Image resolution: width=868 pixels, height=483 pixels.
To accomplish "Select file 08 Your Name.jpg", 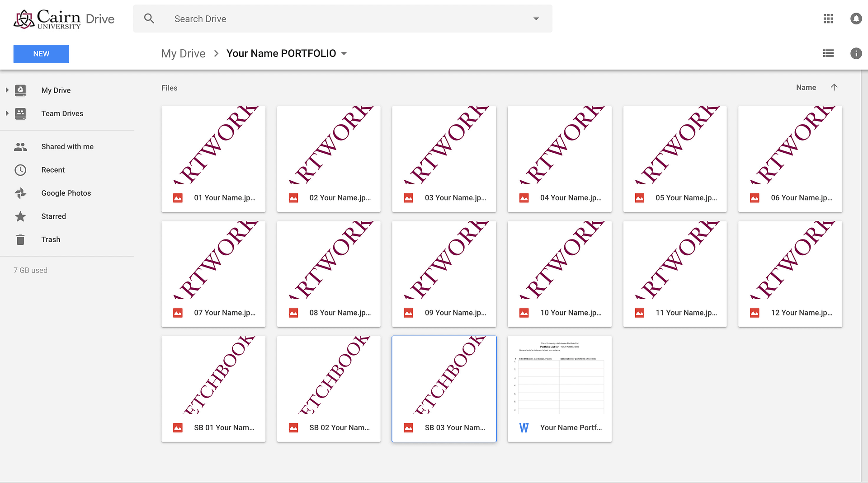I will [329, 274].
